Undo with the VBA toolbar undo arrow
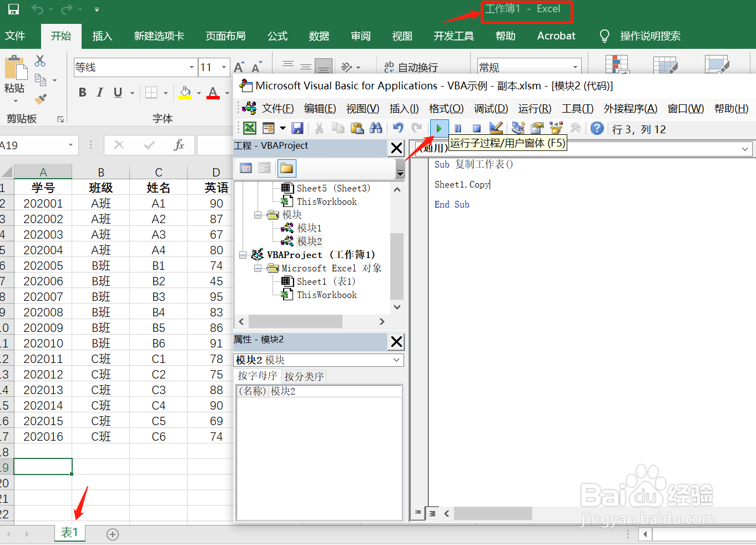This screenshot has width=756, height=545. point(398,129)
